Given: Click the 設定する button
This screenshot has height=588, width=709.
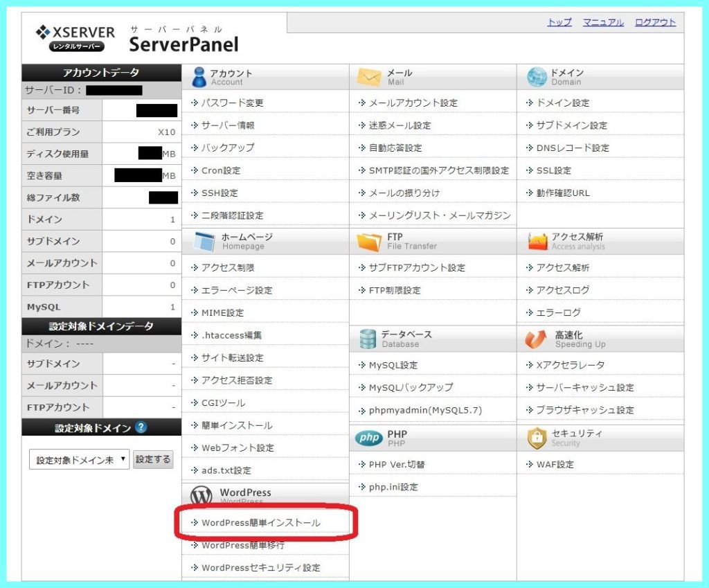Looking at the screenshot, I should point(153,459).
